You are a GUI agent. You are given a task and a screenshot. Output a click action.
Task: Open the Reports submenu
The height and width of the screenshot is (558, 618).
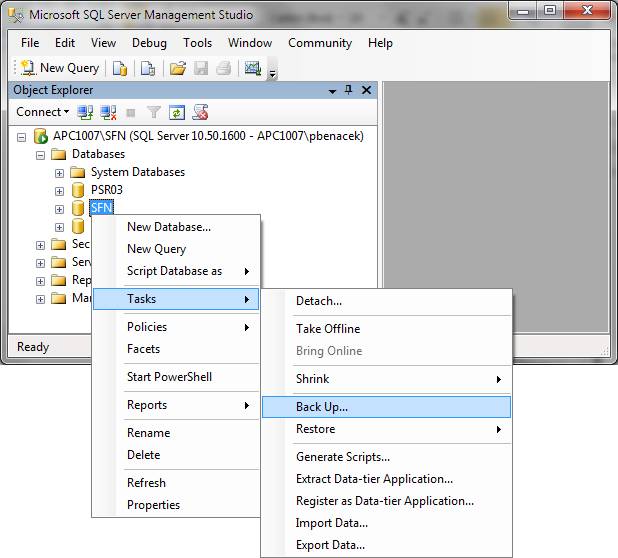tap(176, 405)
